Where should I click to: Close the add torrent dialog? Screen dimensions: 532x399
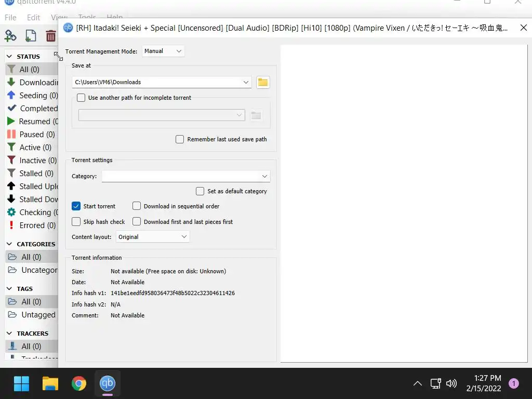click(524, 28)
